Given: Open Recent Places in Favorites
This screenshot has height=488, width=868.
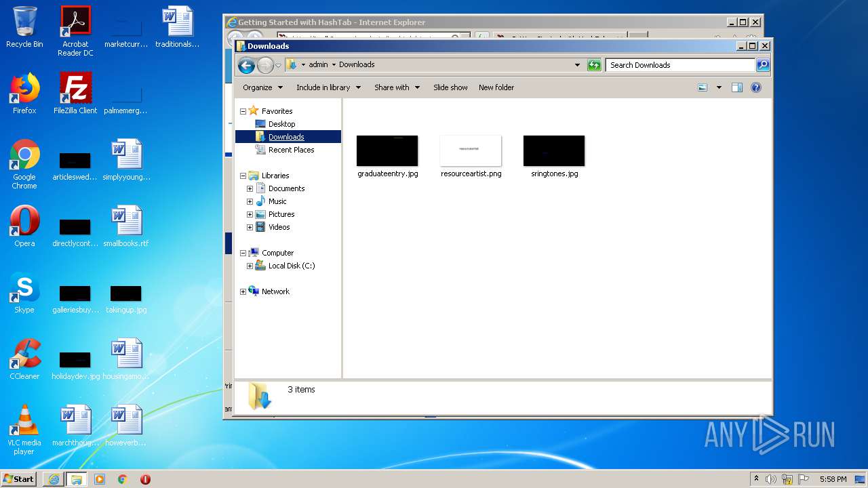Looking at the screenshot, I should [x=291, y=150].
